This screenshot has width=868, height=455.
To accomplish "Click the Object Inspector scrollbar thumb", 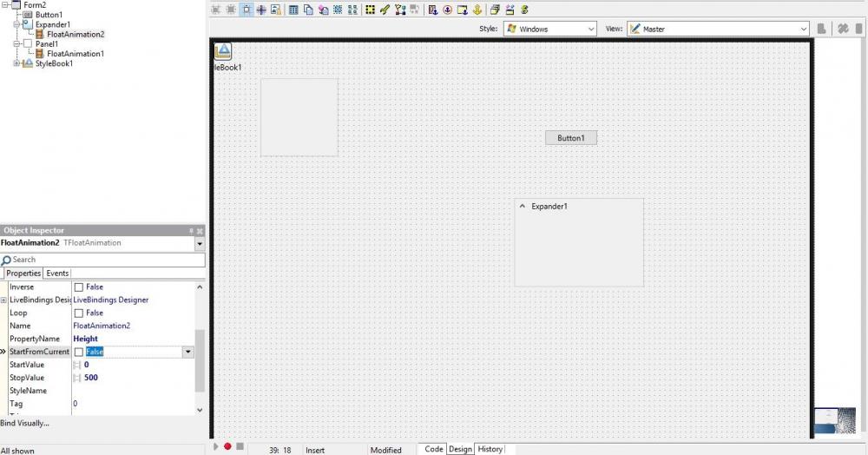I will [x=200, y=361].
